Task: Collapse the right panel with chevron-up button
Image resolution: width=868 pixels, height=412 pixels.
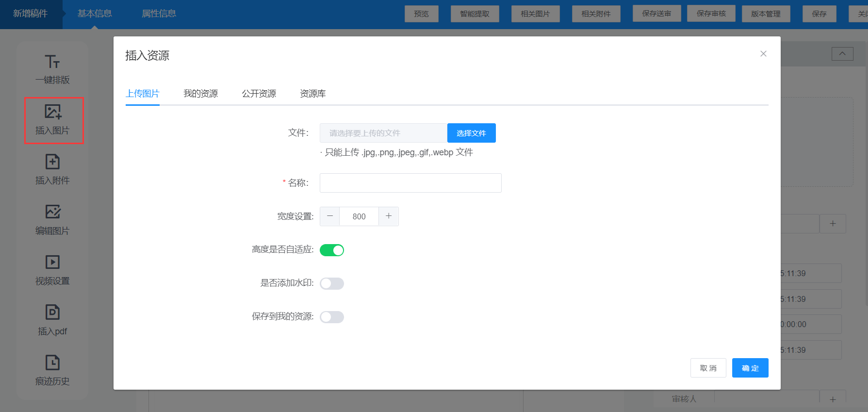Action: (842, 54)
